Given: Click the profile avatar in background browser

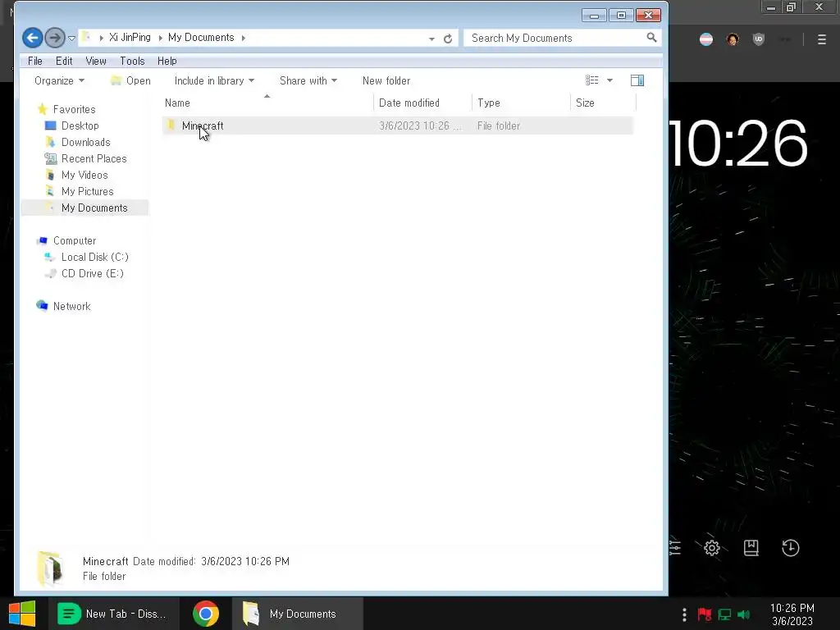Looking at the screenshot, I should tap(733, 39).
